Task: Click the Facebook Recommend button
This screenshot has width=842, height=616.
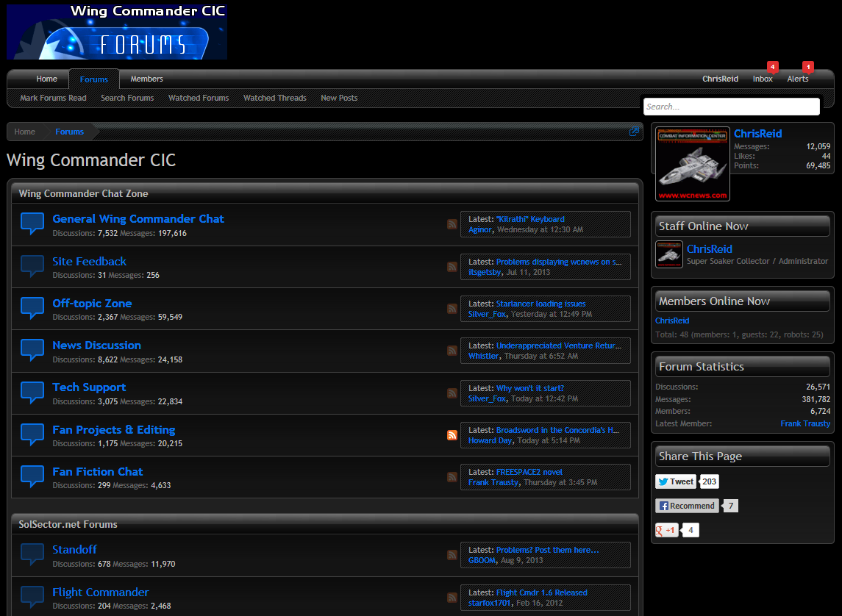Action: [x=687, y=506]
